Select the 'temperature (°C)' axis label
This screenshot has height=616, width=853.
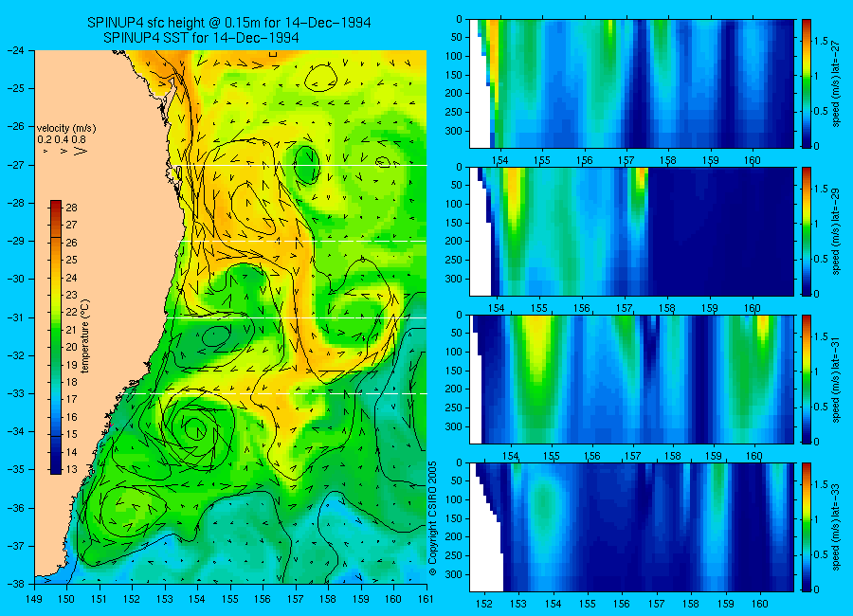coord(85,336)
